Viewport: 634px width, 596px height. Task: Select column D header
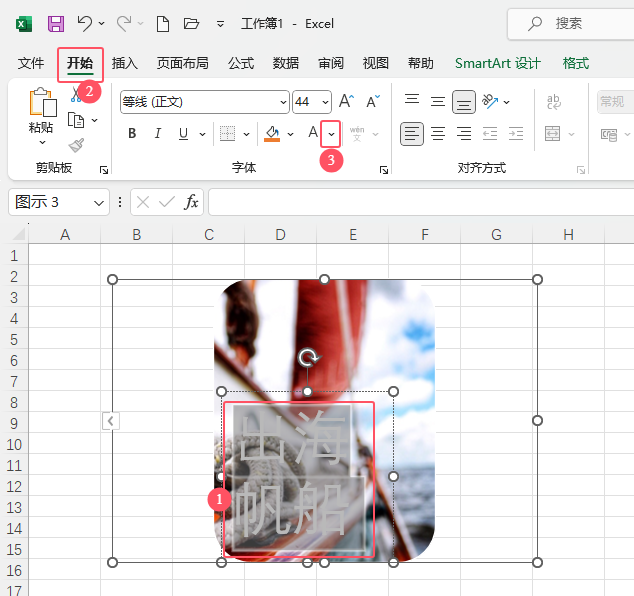click(x=281, y=235)
